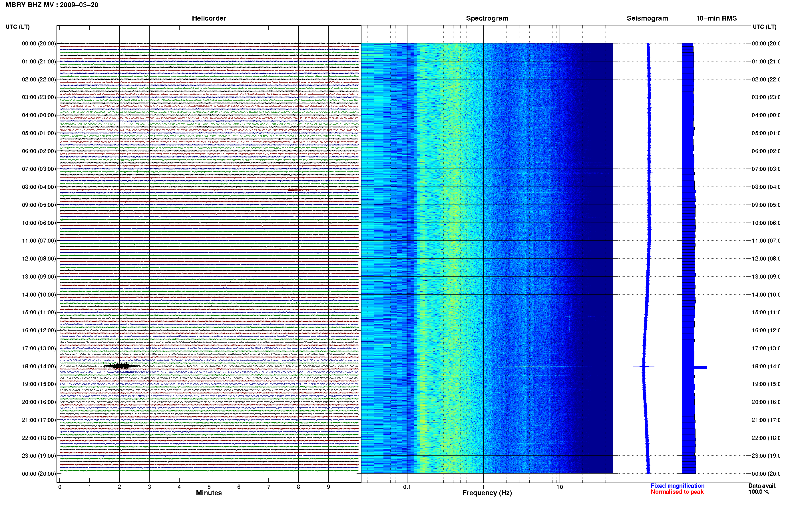Click the '100.0 %' availability value
The image size is (812, 508).
click(759, 492)
